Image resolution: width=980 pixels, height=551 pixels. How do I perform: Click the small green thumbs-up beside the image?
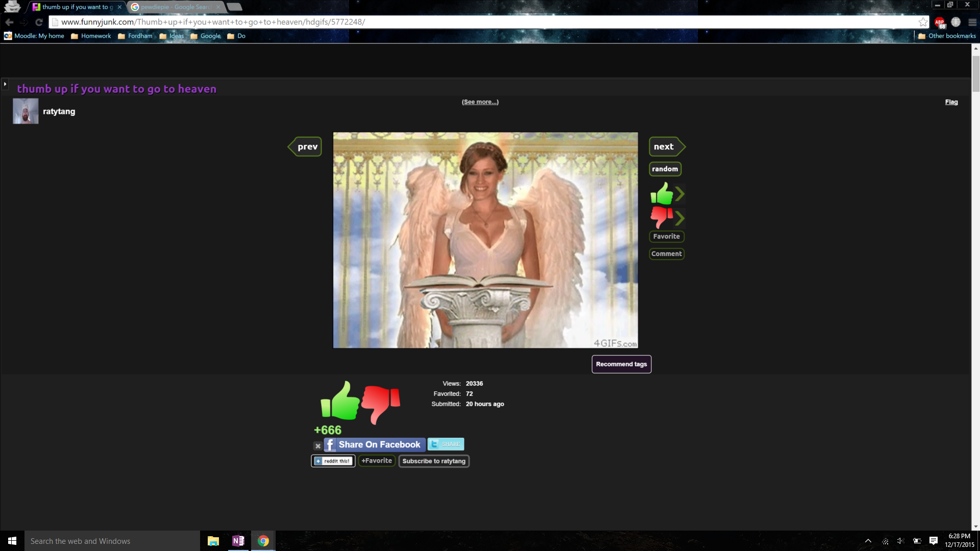coord(662,194)
